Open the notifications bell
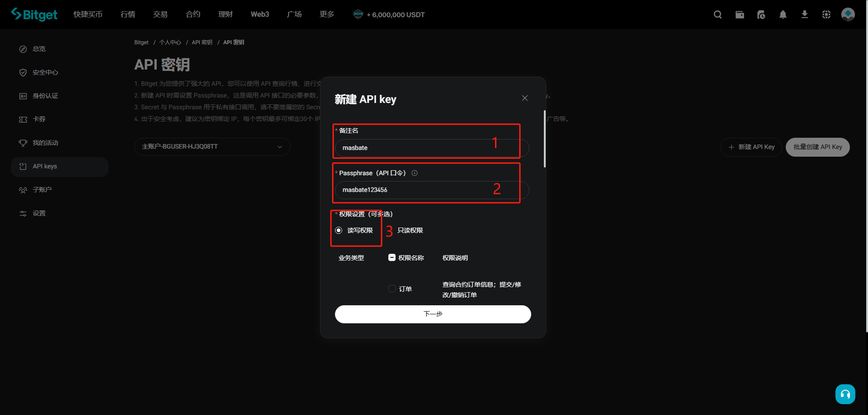Screen dimensions: 868x415 (x=783, y=14)
